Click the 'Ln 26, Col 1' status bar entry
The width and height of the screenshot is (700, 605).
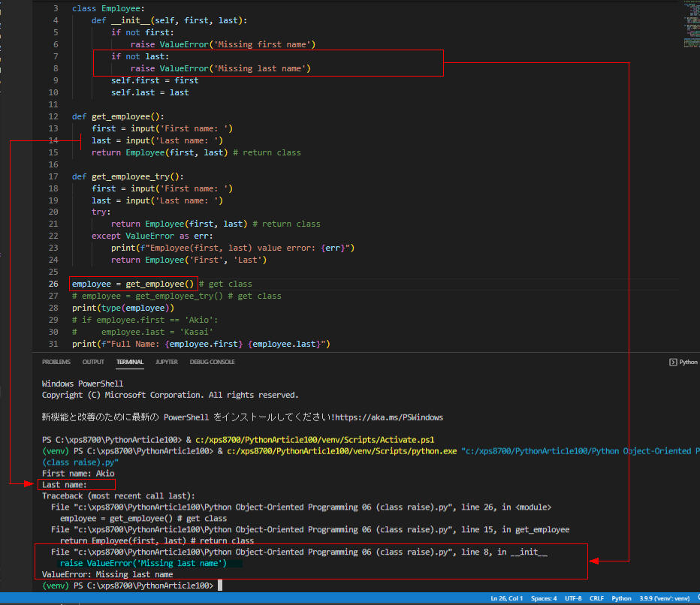(x=507, y=598)
